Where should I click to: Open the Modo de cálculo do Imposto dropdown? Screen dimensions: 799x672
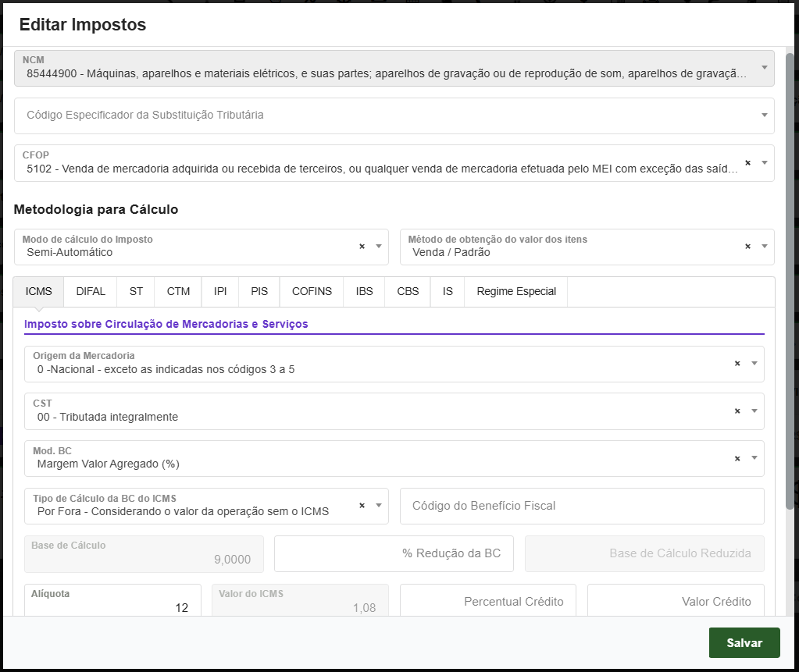(379, 246)
